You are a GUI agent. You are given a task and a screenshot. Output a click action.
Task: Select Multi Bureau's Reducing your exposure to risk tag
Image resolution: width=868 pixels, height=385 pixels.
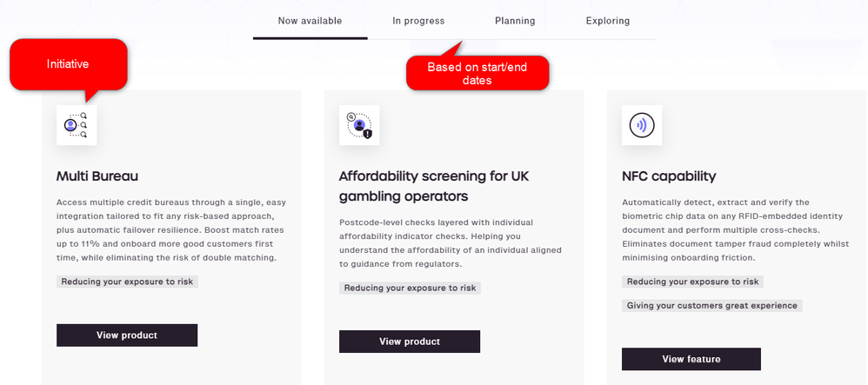(x=127, y=282)
